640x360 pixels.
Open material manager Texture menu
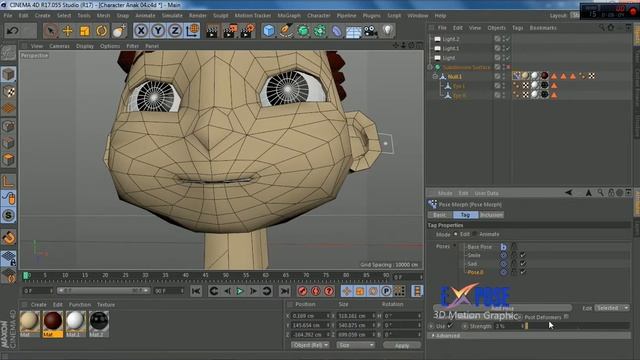tap(106, 304)
